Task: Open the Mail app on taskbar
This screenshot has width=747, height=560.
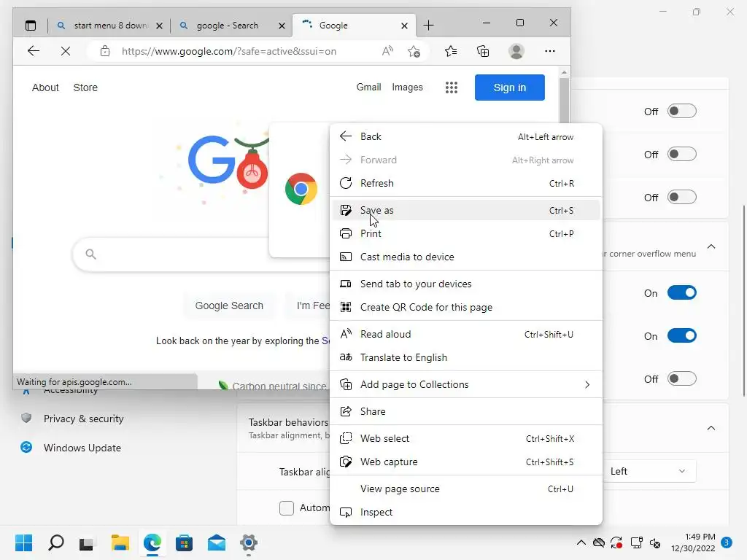Action: point(216,542)
